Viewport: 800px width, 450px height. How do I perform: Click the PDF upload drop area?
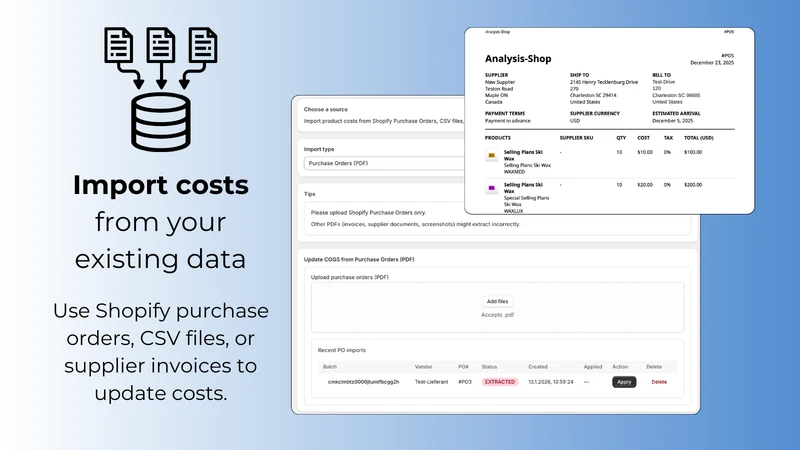(x=497, y=308)
